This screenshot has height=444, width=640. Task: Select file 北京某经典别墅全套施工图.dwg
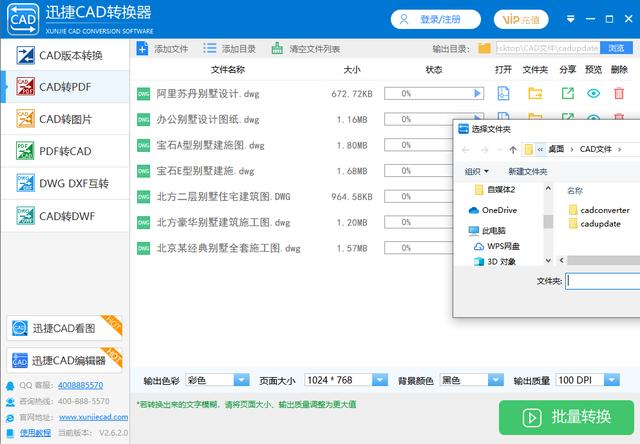pos(229,248)
